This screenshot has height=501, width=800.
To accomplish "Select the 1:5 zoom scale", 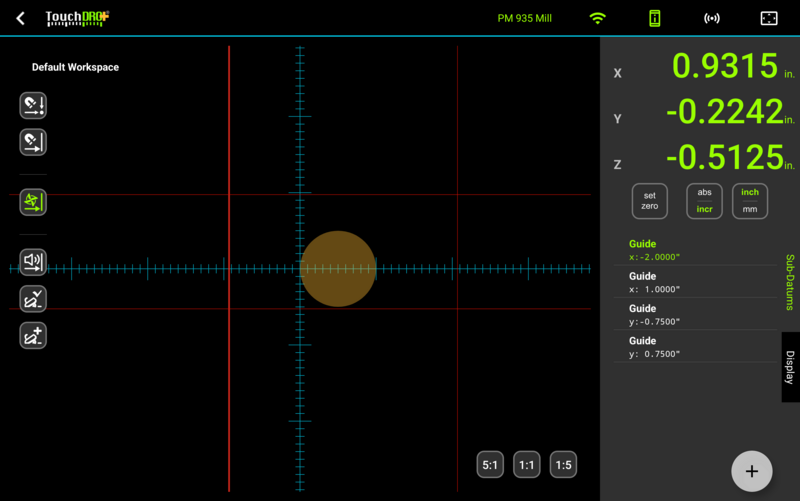I will pos(563,465).
